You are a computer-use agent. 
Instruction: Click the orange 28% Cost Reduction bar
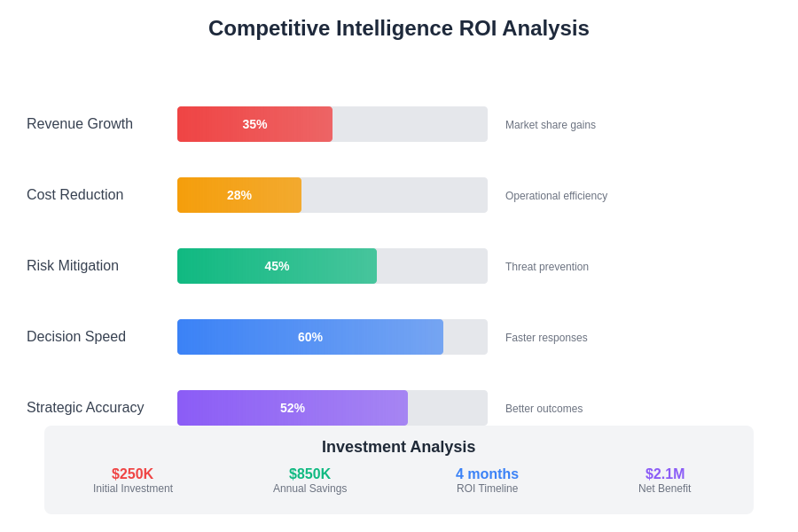tap(239, 195)
